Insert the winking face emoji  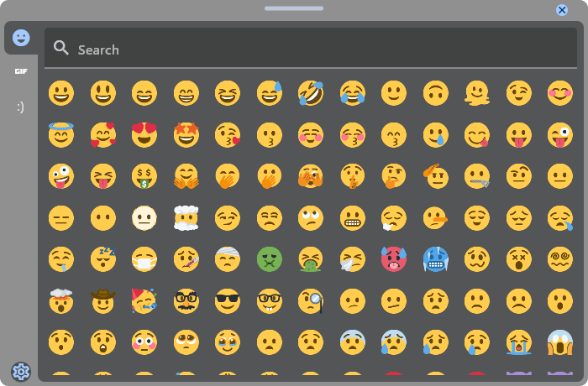coord(518,93)
